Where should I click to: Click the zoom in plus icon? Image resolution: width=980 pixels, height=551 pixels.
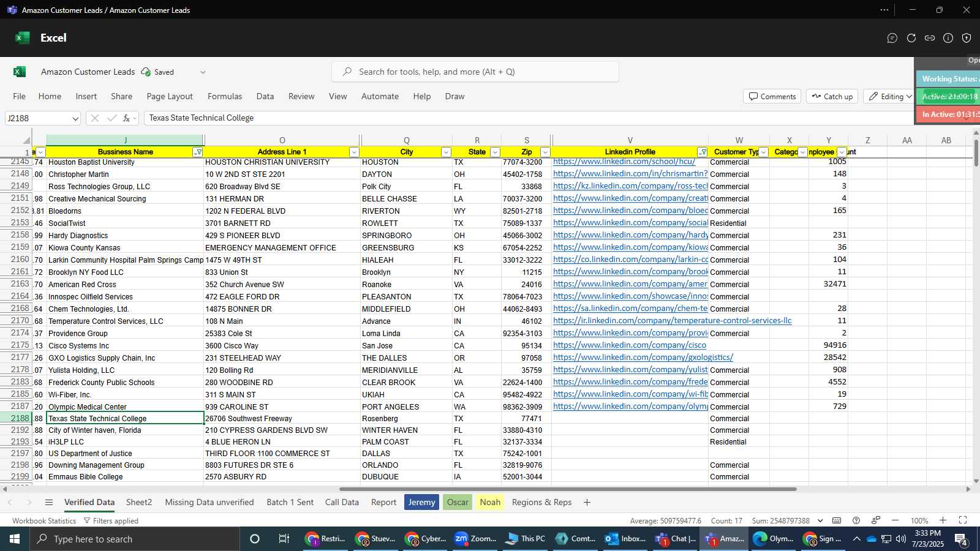click(943, 520)
